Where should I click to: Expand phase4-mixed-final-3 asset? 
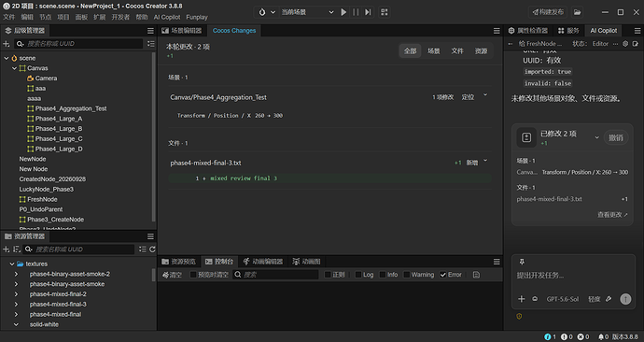(x=16, y=305)
